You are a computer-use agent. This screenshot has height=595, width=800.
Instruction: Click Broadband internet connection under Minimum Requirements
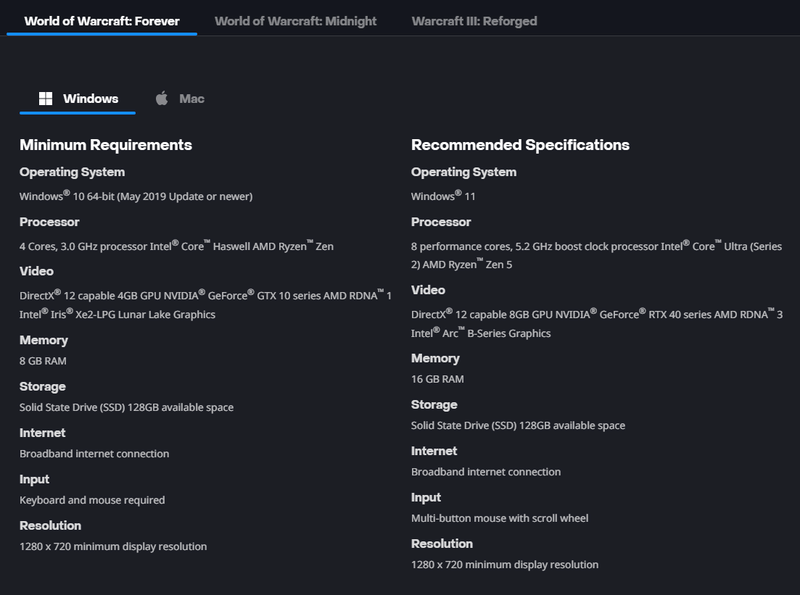click(94, 454)
